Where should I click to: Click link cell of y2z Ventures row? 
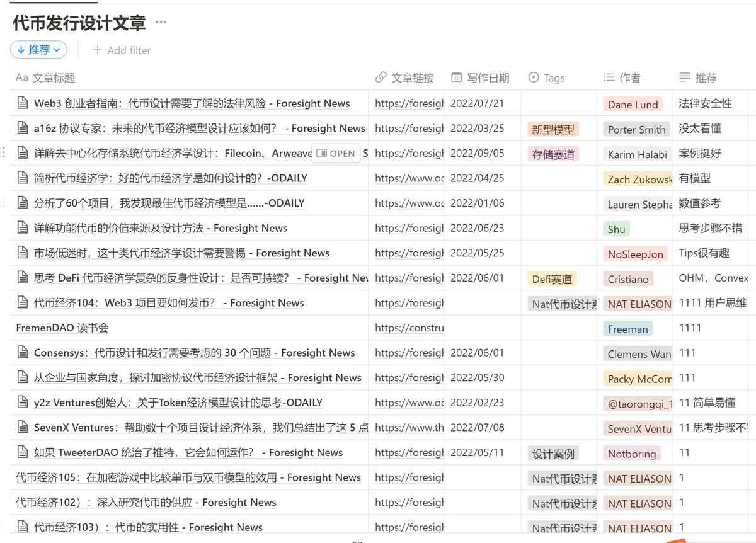click(407, 403)
